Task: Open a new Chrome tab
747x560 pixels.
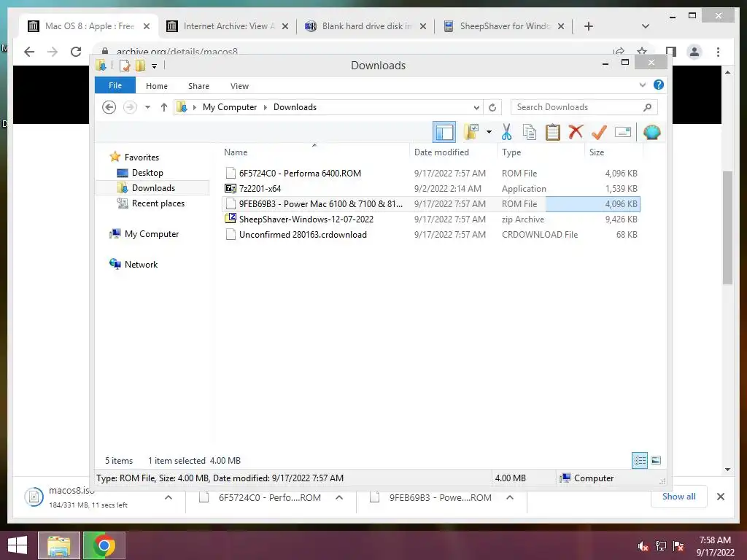Action: 589,26
